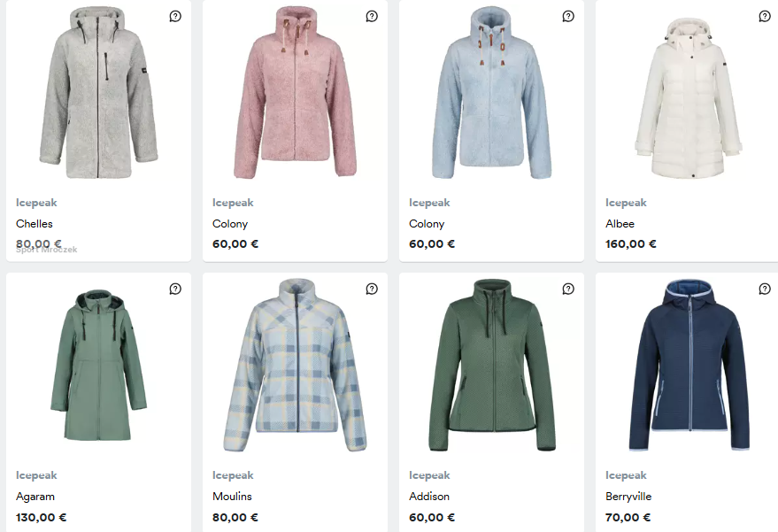Click help icon on pink Colony card
The image size is (778, 532).
tap(372, 16)
